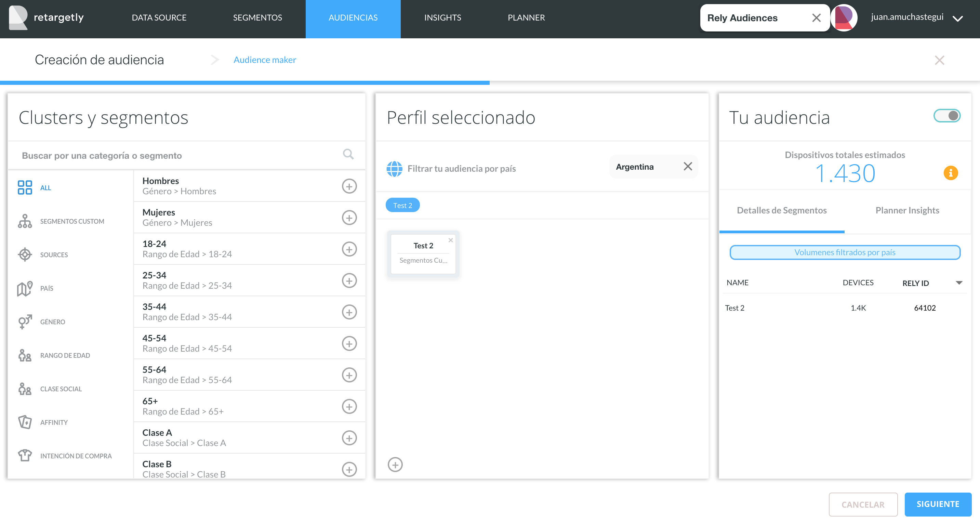
Task: Add the Hombres segment with plus icon
Action: click(349, 186)
